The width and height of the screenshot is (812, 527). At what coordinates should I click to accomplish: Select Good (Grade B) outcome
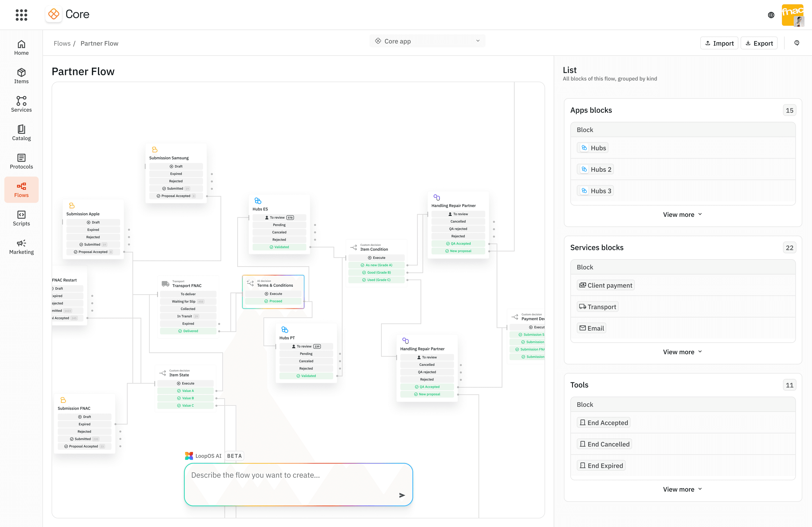[x=377, y=273]
